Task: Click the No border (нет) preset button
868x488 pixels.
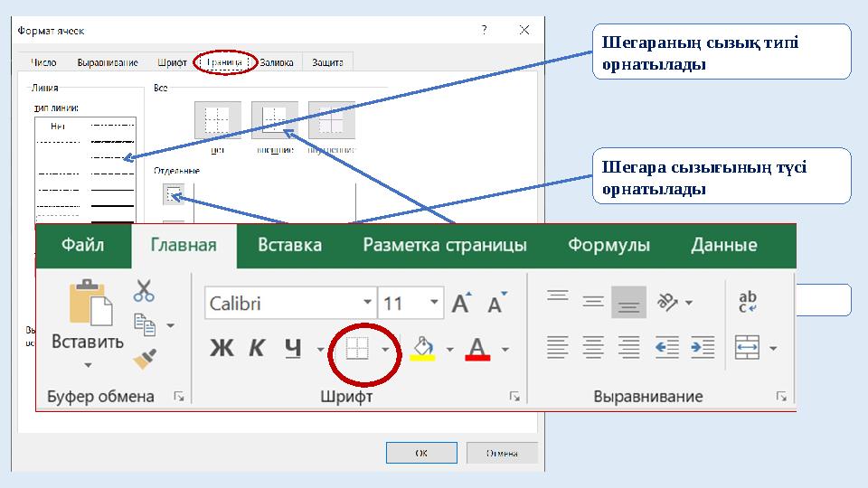Action: 218,120
